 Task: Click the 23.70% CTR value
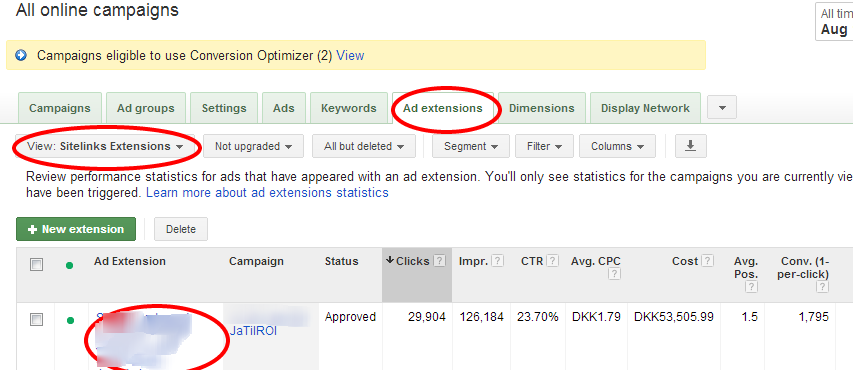pyautogui.click(x=537, y=317)
